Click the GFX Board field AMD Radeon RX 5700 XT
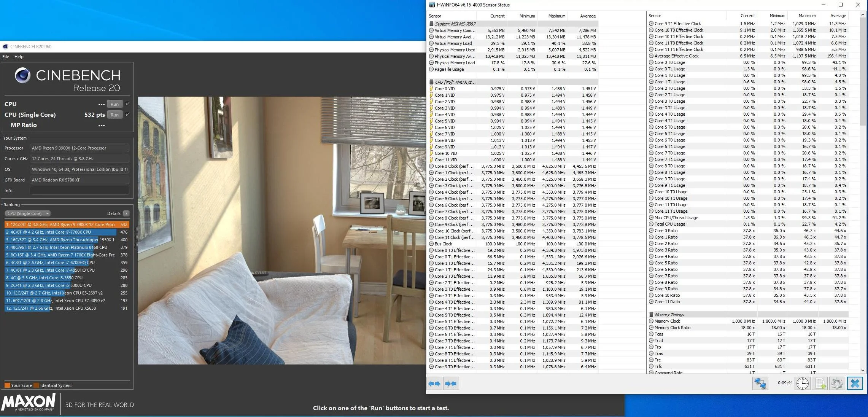The image size is (868, 417). pos(79,180)
